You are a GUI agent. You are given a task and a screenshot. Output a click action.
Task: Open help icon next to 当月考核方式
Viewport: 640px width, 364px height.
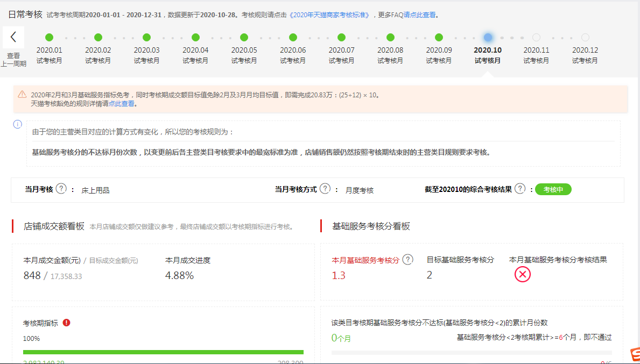point(325,189)
